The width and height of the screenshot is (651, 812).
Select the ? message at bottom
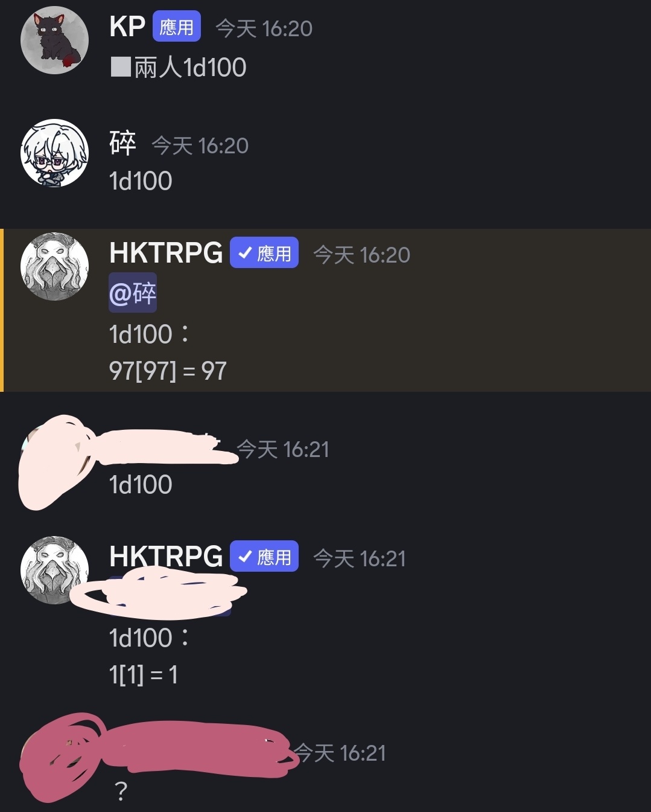121,790
